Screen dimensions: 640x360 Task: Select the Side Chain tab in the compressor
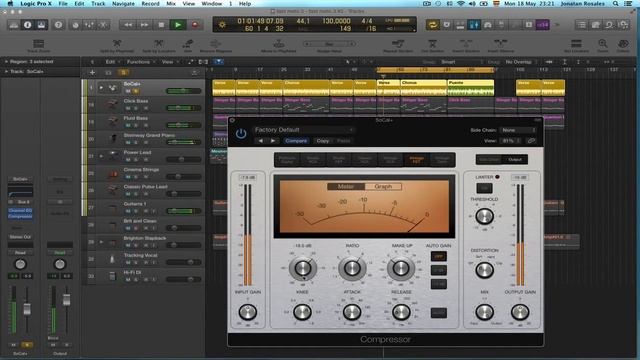[x=489, y=160]
